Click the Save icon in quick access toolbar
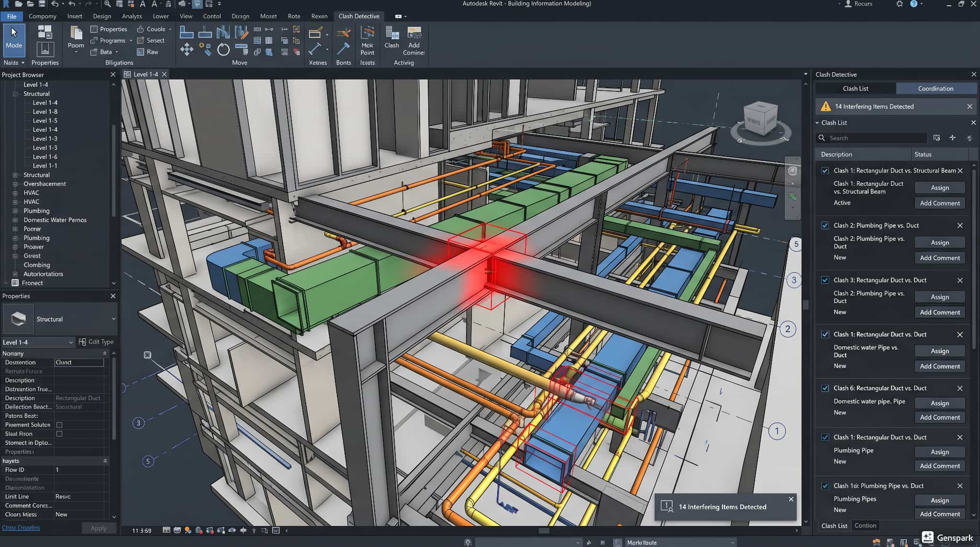 (x=42, y=4)
